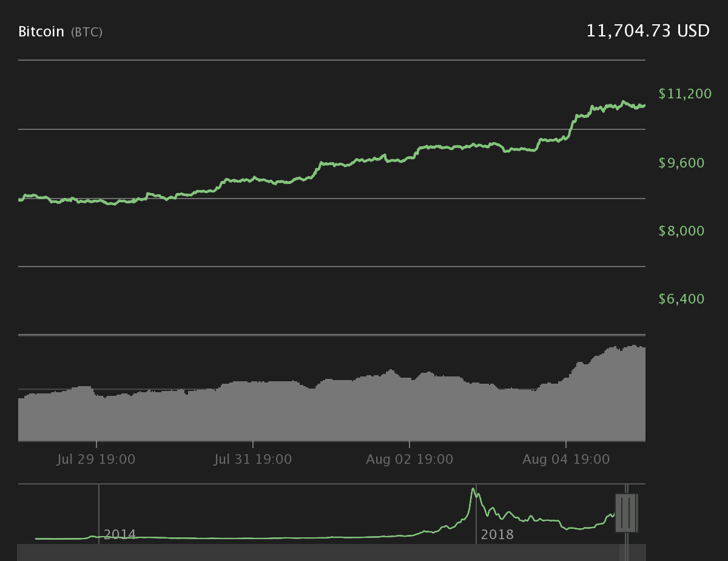Click the 2014 marker in overview chart

click(120, 535)
